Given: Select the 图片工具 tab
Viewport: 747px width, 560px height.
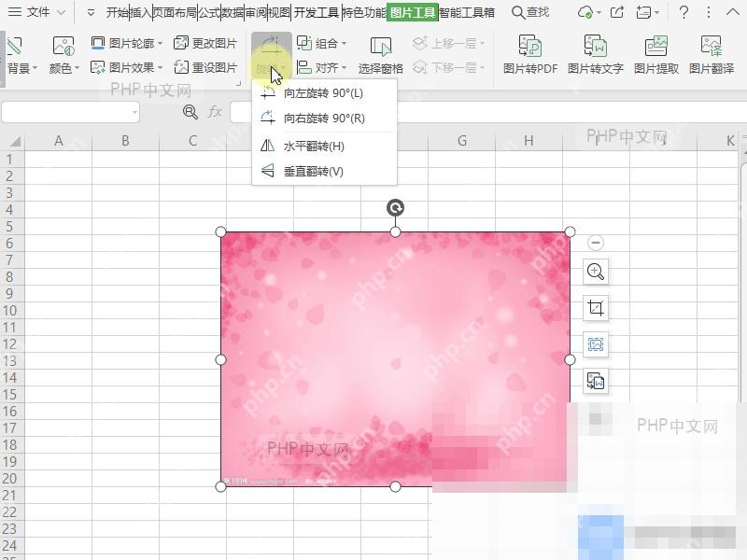Looking at the screenshot, I should click(x=413, y=12).
